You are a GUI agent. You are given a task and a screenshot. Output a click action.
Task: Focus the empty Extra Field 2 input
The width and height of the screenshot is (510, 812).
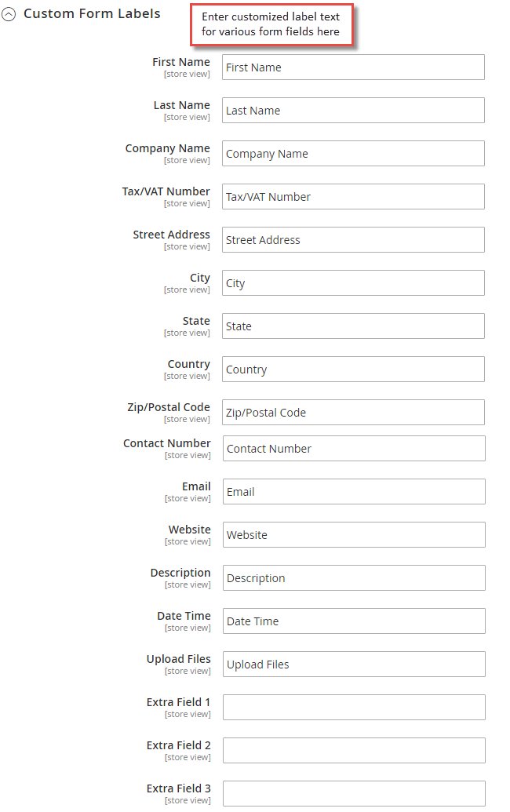point(353,750)
